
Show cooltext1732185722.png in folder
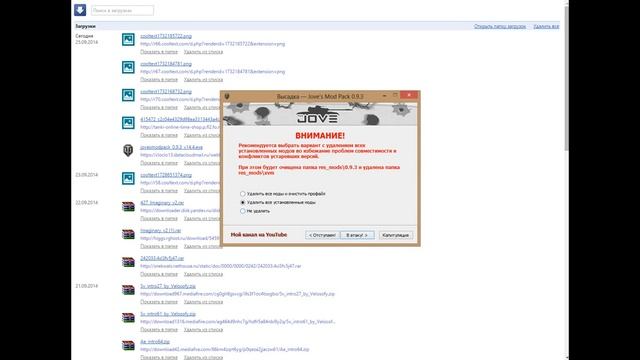tap(159, 52)
